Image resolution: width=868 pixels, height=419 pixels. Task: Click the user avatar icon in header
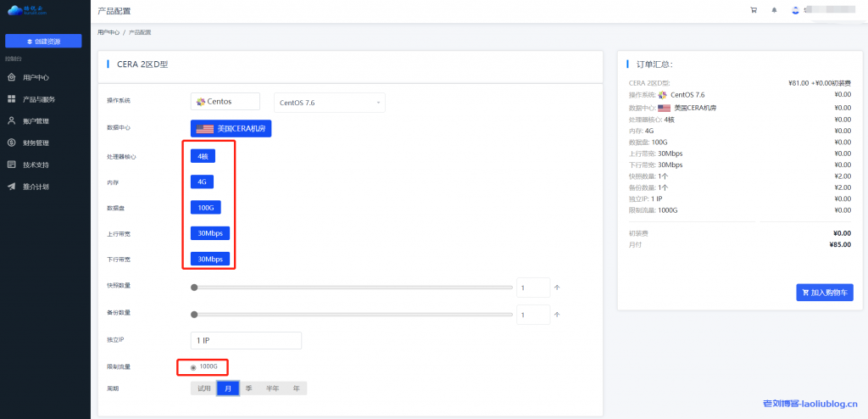tap(795, 11)
